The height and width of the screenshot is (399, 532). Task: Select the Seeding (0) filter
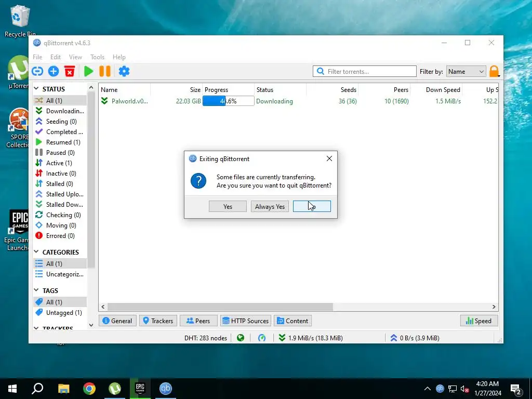60,122
